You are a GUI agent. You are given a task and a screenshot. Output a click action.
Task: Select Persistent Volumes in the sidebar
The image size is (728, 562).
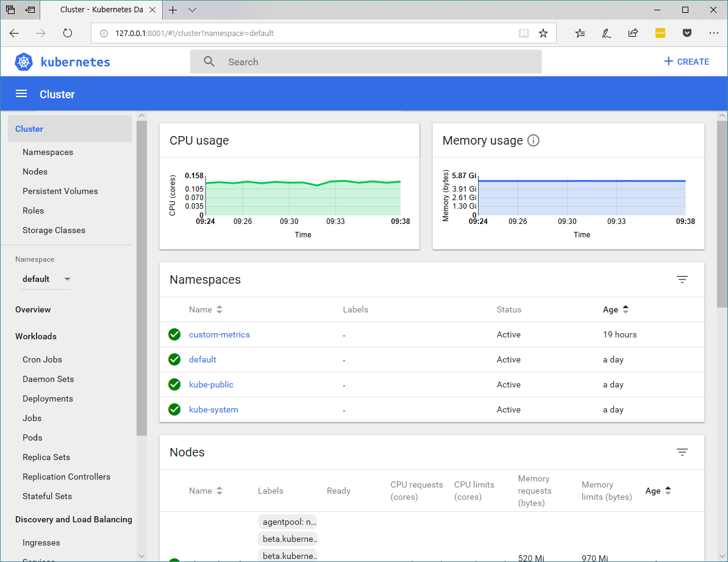[x=60, y=191]
